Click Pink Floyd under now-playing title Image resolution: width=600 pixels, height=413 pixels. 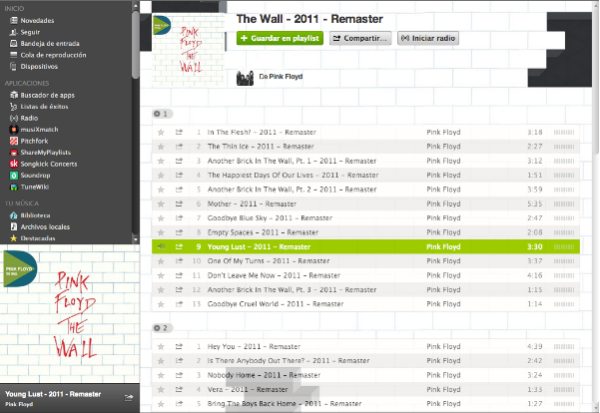click(x=19, y=404)
